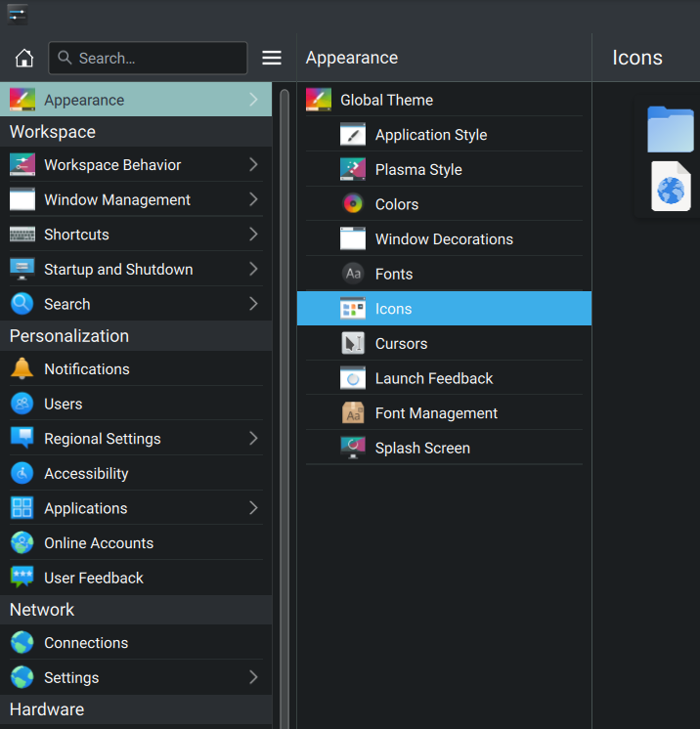Image resolution: width=700 pixels, height=729 pixels.
Task: Click the Colors wheel icon
Action: coord(353,203)
